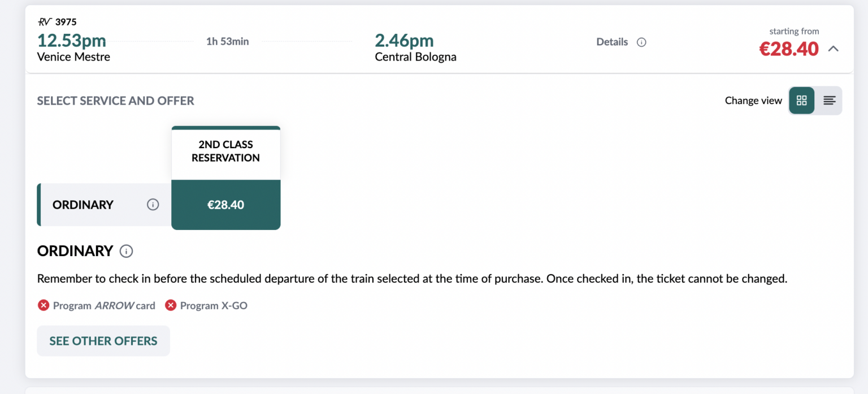This screenshot has height=394, width=868.
Task: Switch to grid view layout
Action: click(x=801, y=101)
